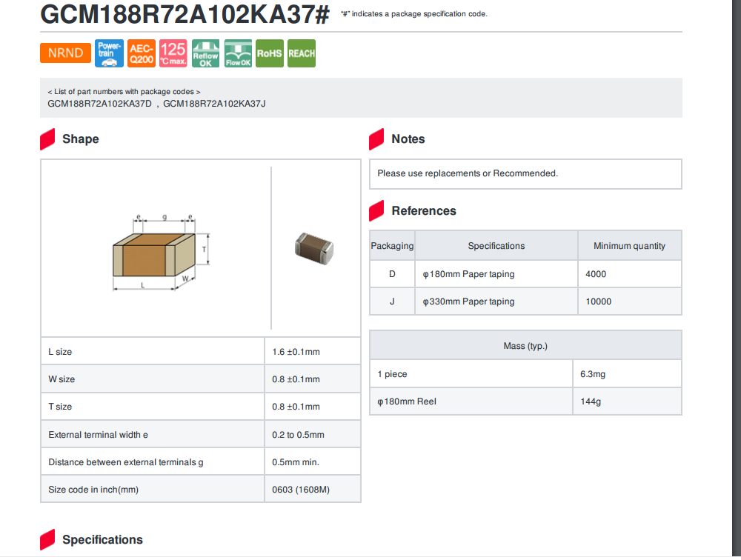
Task: Click the capacitor product photo
Action: click(314, 249)
